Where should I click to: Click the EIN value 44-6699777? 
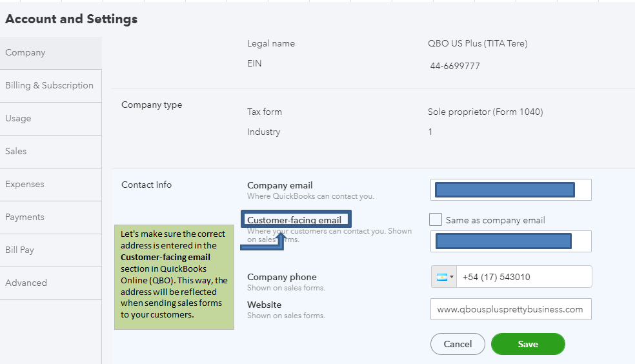455,66
